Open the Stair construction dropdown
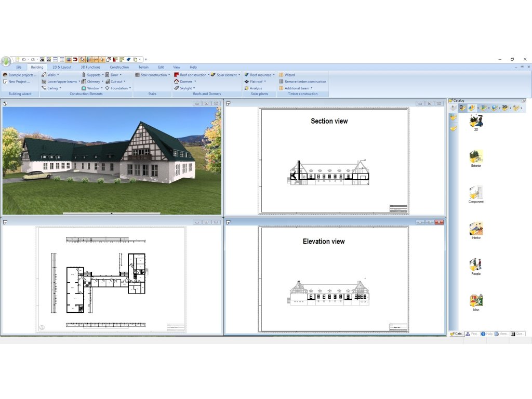Viewport: 532px width, 399px height. 154,75
